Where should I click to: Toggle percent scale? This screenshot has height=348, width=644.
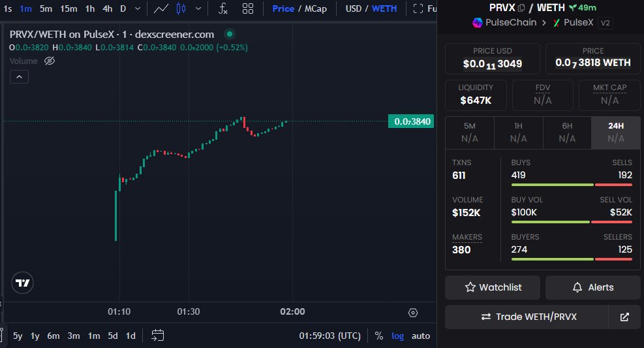(x=378, y=336)
